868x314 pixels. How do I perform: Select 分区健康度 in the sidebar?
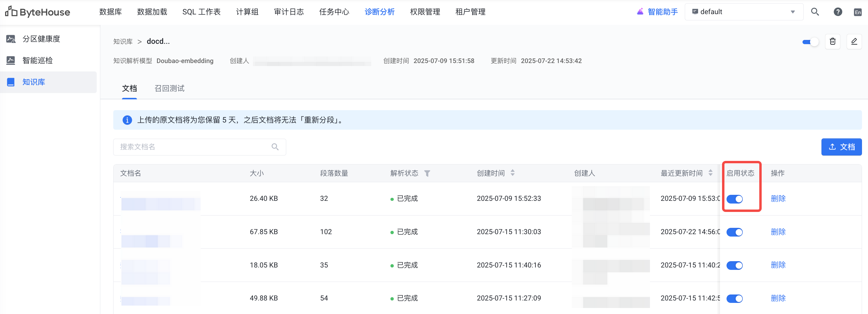pyautogui.click(x=48, y=39)
